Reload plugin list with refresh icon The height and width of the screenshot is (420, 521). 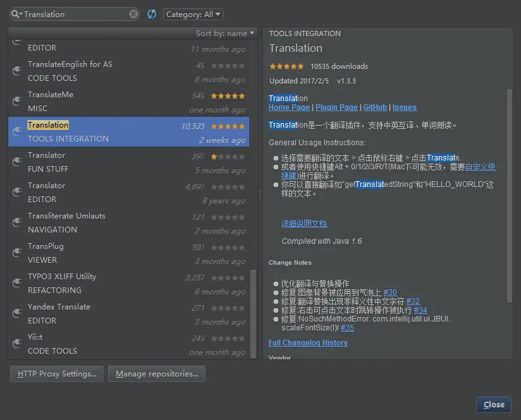[x=152, y=14]
